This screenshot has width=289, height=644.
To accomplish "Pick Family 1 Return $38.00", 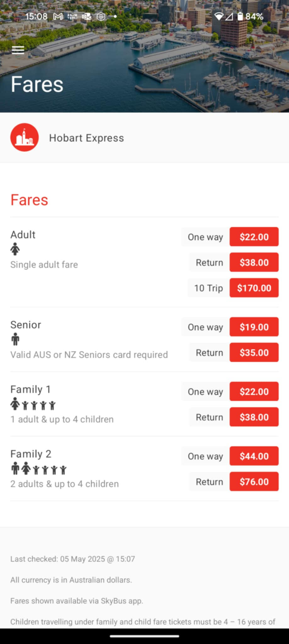I will click(x=234, y=417).
